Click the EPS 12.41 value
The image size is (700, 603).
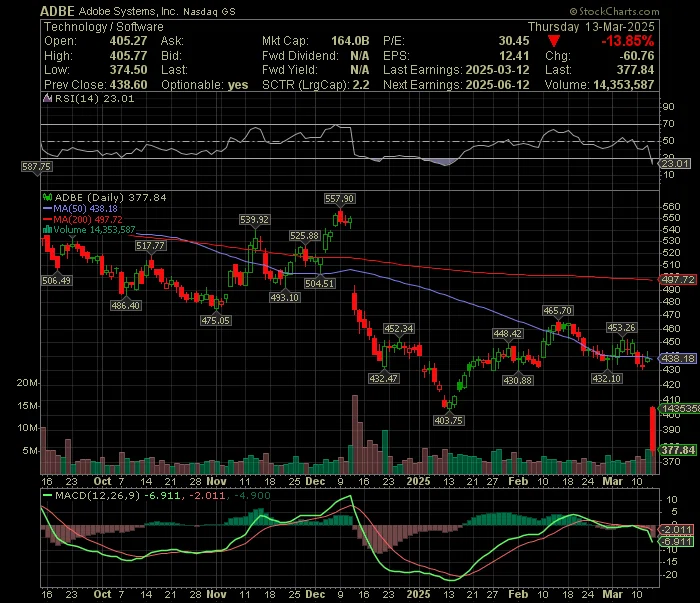[x=514, y=56]
